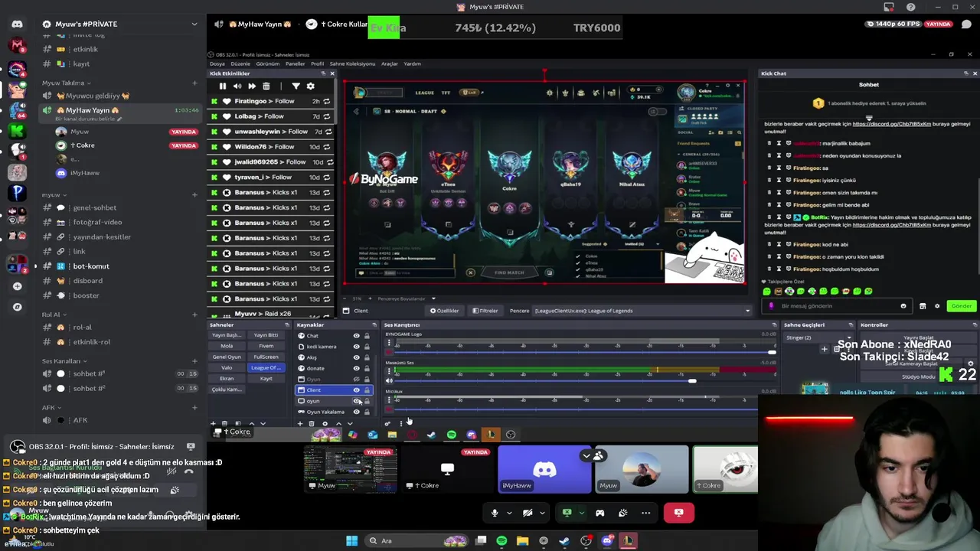The height and width of the screenshot is (551, 980).
Task: Click the message input field in Kick Chat
Action: pyautogui.click(x=835, y=306)
